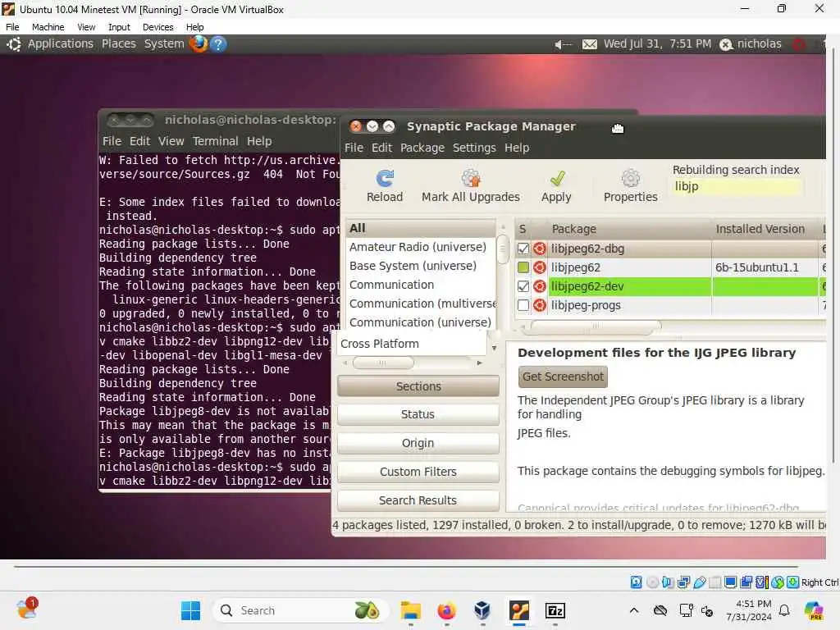The width and height of the screenshot is (840, 630).
Task: Click the Custom Filters button
Action: point(418,472)
